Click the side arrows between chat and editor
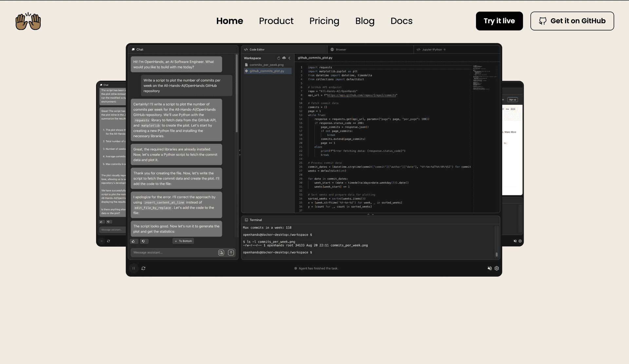629x364 pixels. (x=240, y=152)
